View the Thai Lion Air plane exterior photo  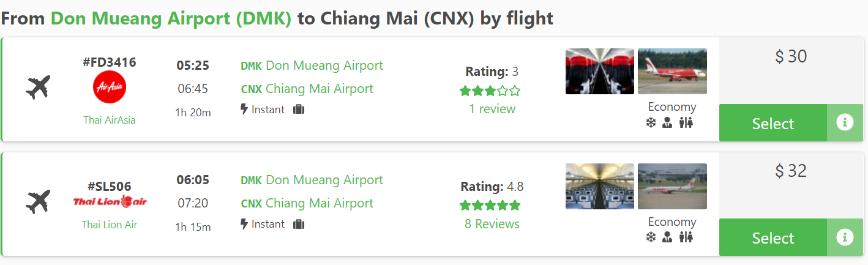coord(672,186)
